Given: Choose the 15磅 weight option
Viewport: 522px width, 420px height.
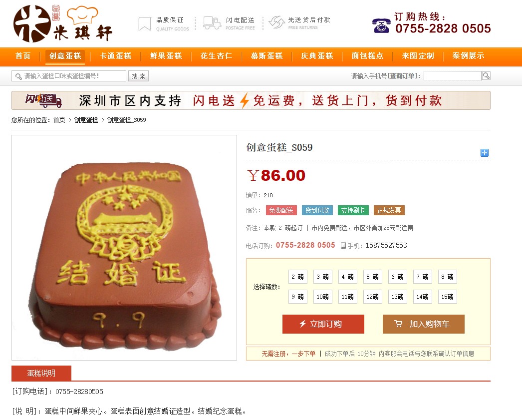Looking at the screenshot, I should coord(448,297).
